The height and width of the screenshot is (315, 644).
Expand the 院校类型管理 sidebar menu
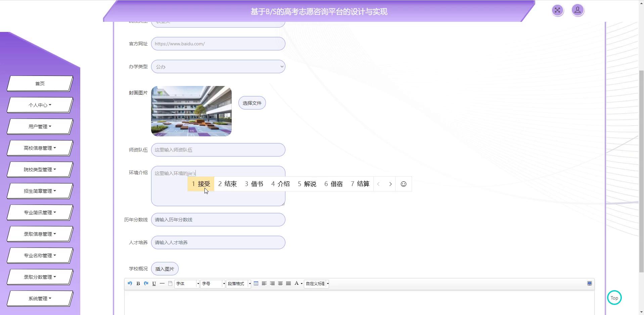40,170
